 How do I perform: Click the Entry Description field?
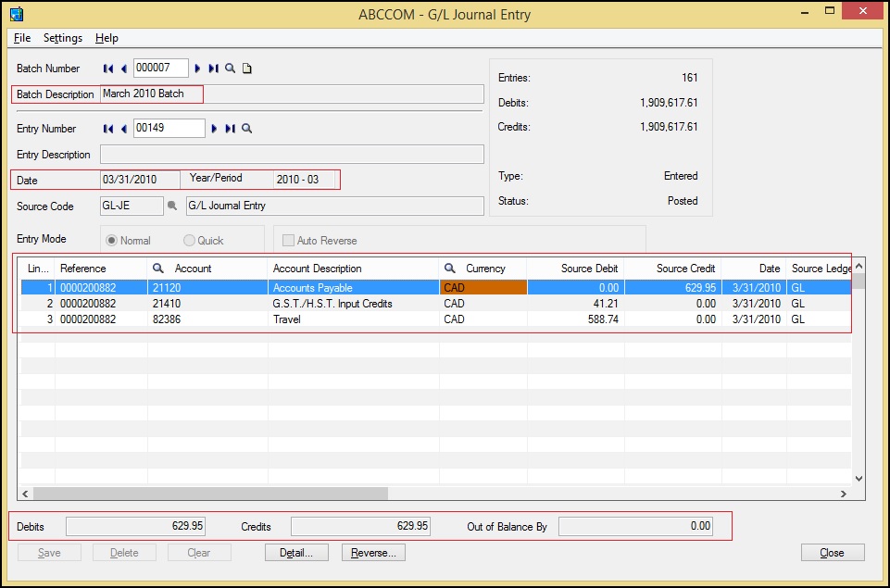tap(293, 155)
